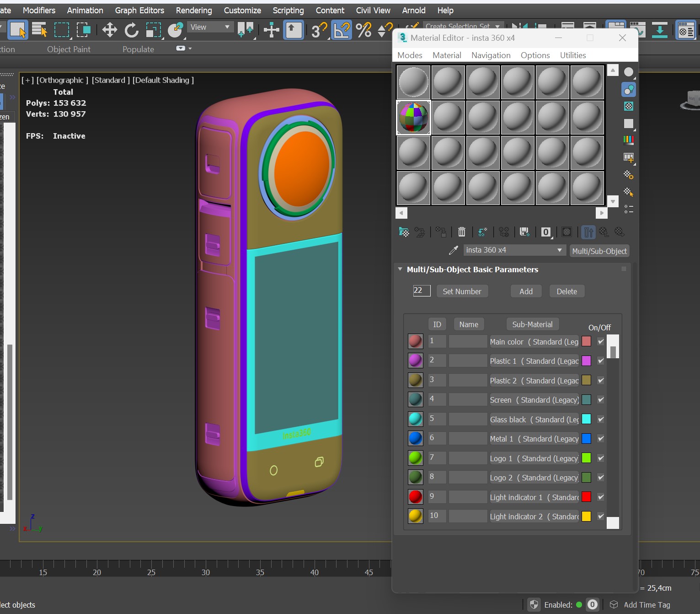The image size is (700, 614).
Task: Click the trash Reset Material icon
Action: click(x=462, y=232)
